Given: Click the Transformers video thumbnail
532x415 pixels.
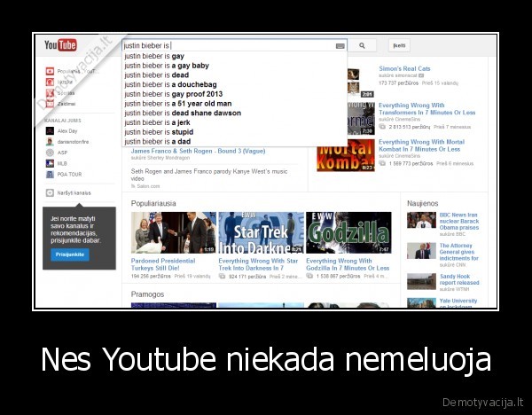Looking at the screenshot, I should [x=361, y=119].
